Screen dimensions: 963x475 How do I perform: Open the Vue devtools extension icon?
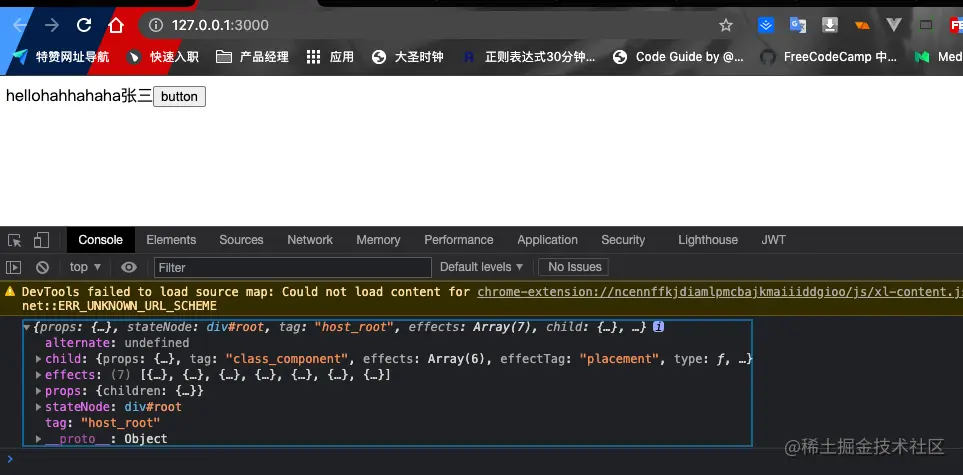[x=894, y=25]
